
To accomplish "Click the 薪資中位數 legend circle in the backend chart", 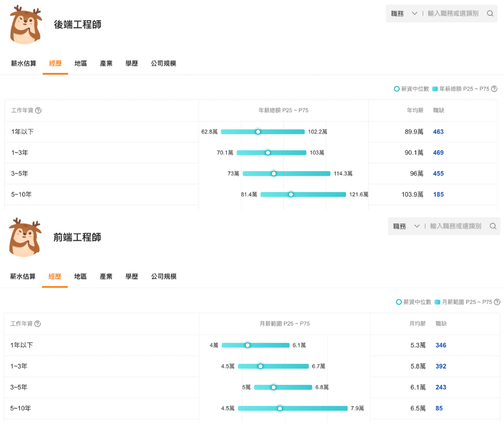I will [396, 88].
